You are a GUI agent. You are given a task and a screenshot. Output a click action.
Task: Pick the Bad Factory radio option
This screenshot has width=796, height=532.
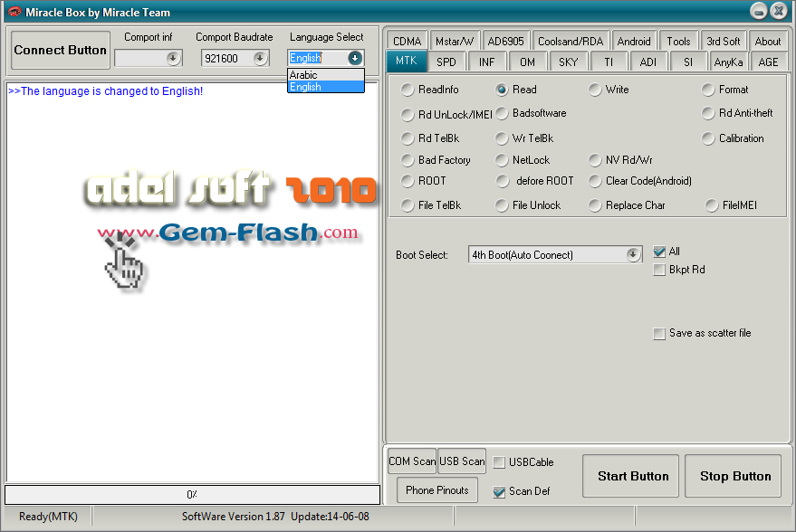[408, 160]
